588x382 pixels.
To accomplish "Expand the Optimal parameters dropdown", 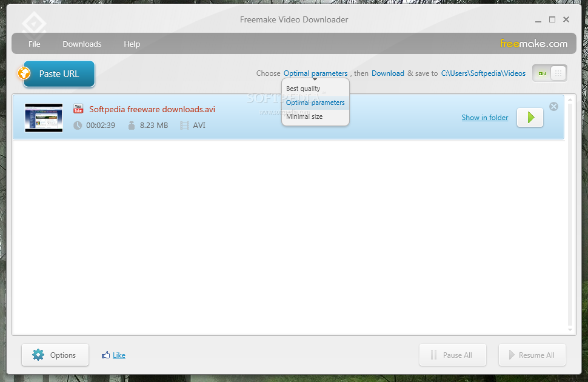I will [x=315, y=73].
